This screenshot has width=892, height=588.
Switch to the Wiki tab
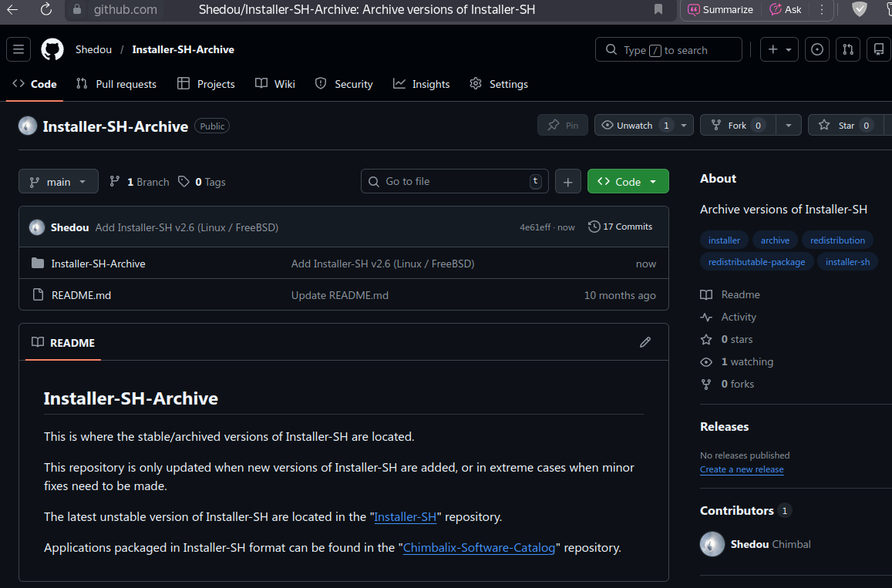pyautogui.click(x=275, y=84)
